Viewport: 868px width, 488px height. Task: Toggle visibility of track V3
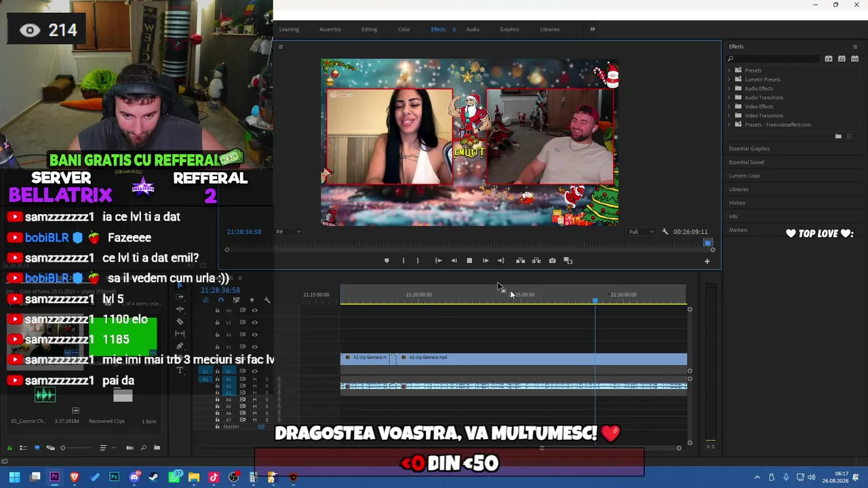(254, 347)
